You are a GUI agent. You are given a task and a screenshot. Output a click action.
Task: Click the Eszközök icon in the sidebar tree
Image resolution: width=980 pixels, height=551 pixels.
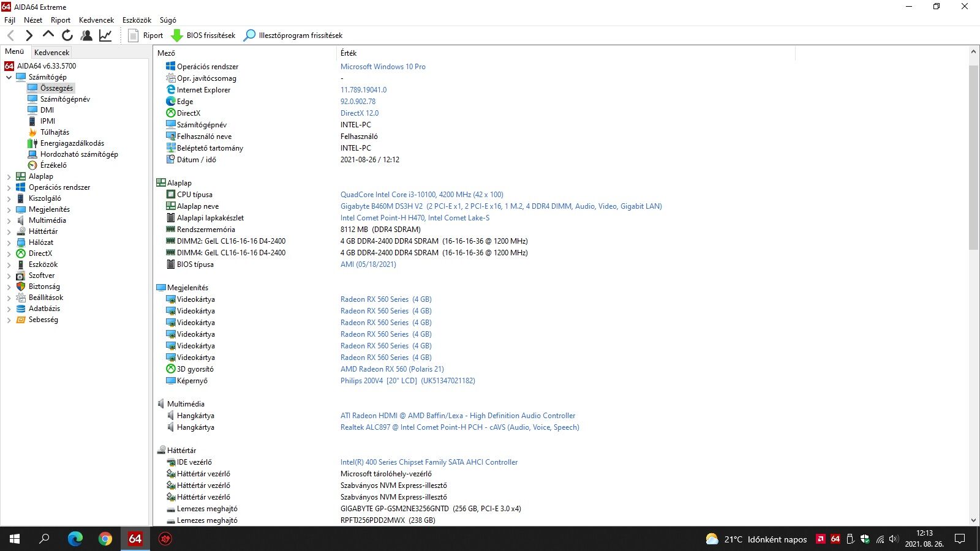(21, 264)
